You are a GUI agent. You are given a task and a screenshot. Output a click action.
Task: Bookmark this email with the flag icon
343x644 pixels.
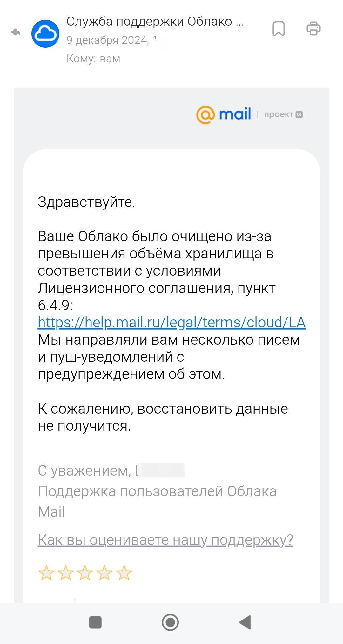point(279,29)
